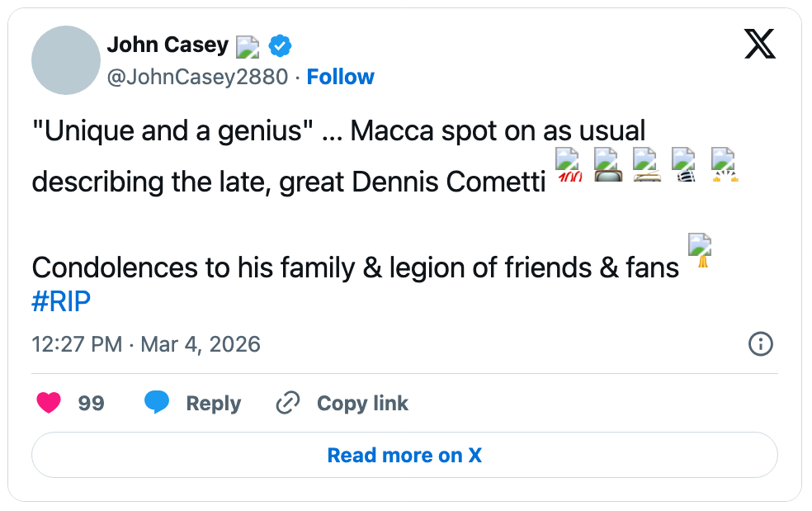Click the X logo icon
This screenshot has height=511, width=812.
point(759,43)
